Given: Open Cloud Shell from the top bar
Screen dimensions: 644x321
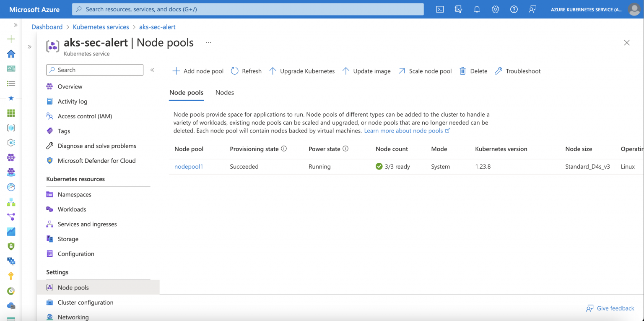Looking at the screenshot, I should [x=439, y=9].
